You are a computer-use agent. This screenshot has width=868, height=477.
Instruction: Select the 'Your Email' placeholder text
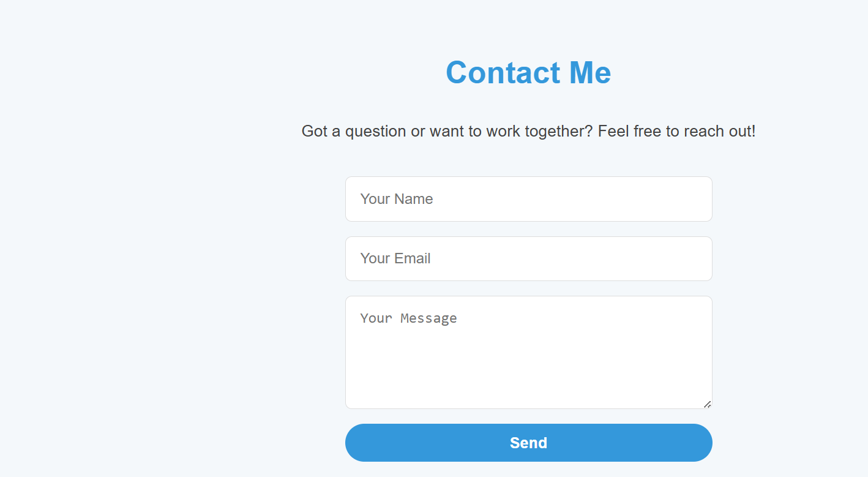[x=395, y=258]
